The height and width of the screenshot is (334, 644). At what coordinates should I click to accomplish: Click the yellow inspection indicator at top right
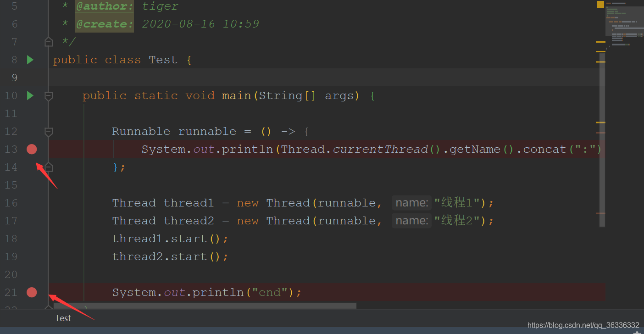click(x=600, y=4)
